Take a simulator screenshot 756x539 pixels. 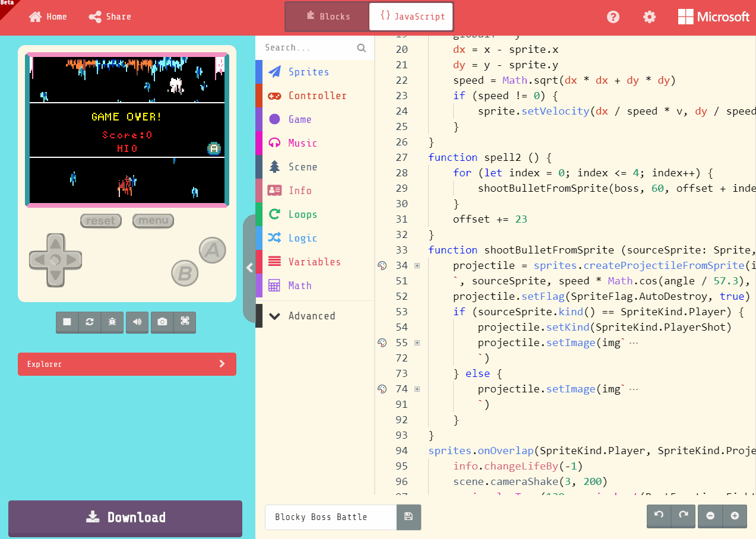[162, 322]
